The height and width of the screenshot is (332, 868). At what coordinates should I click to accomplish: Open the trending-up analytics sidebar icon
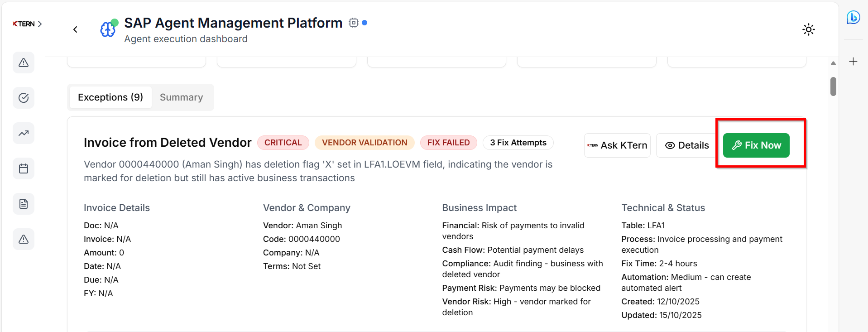(24, 133)
